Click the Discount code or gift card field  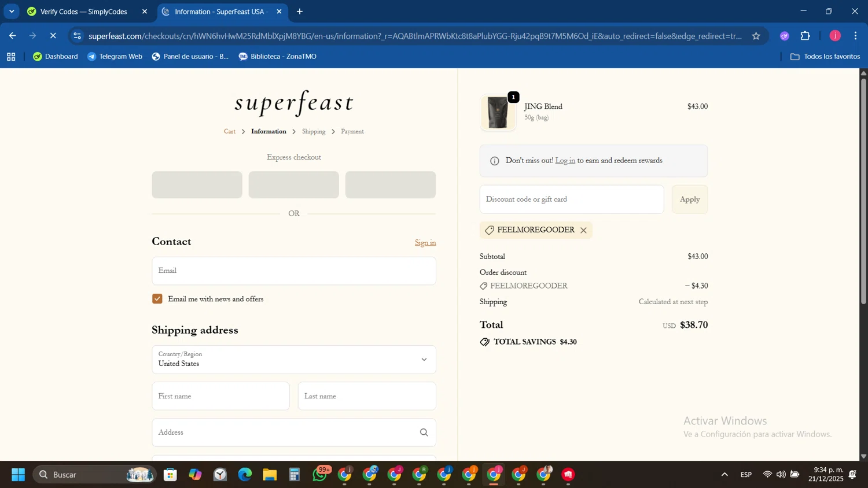tap(572, 199)
